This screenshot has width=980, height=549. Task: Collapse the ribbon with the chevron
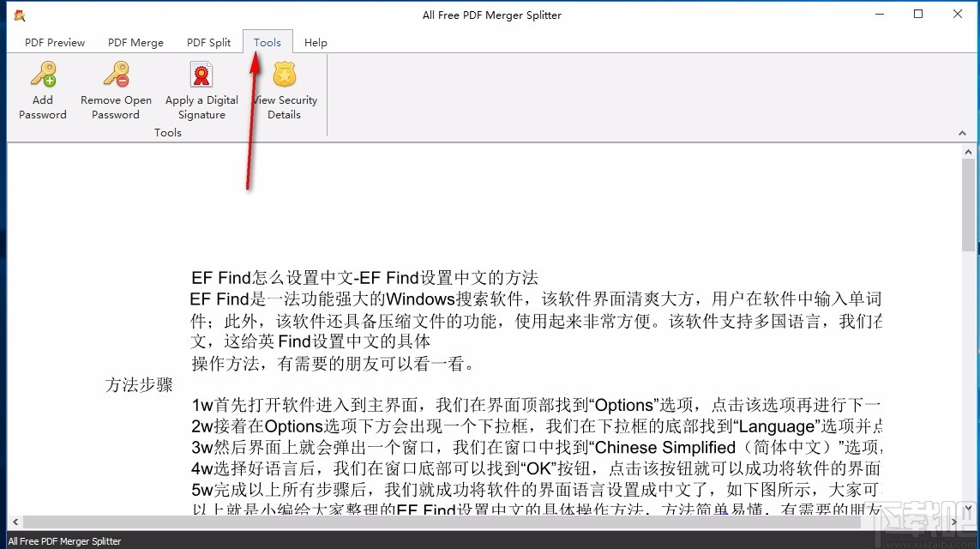pos(962,133)
